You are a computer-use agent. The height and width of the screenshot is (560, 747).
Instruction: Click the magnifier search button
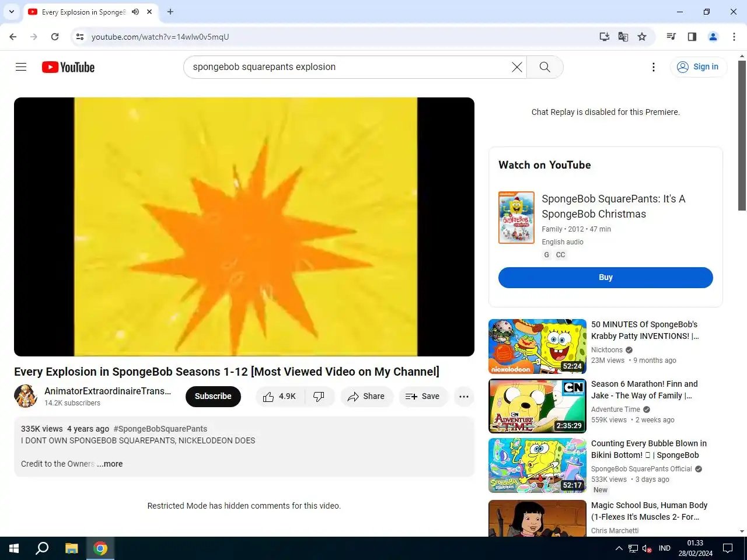(544, 67)
